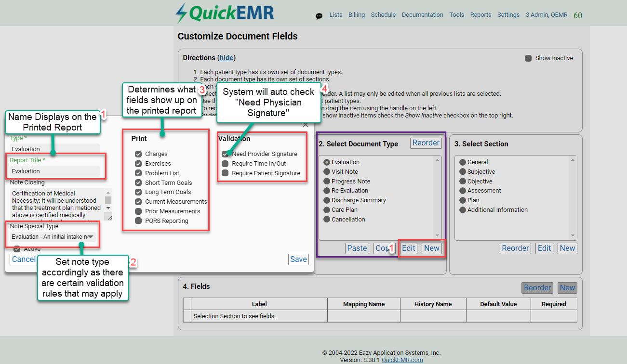Click the session timer value 60

pyautogui.click(x=578, y=15)
